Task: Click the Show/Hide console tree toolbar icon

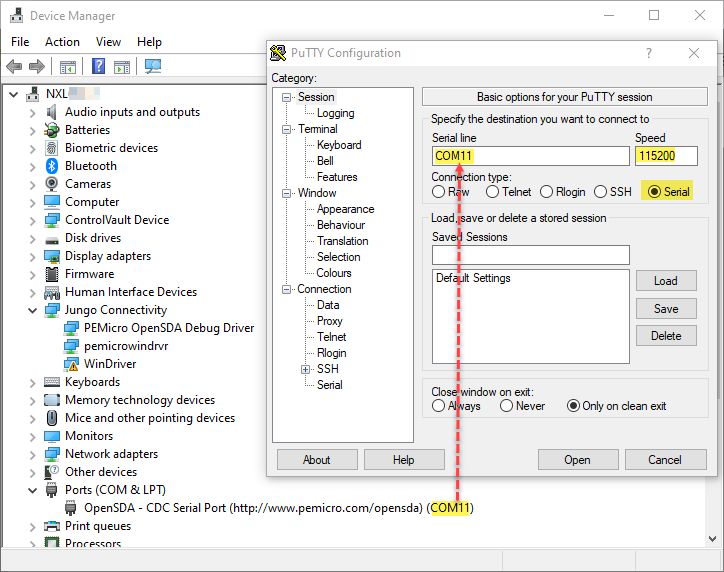Action: (68, 67)
